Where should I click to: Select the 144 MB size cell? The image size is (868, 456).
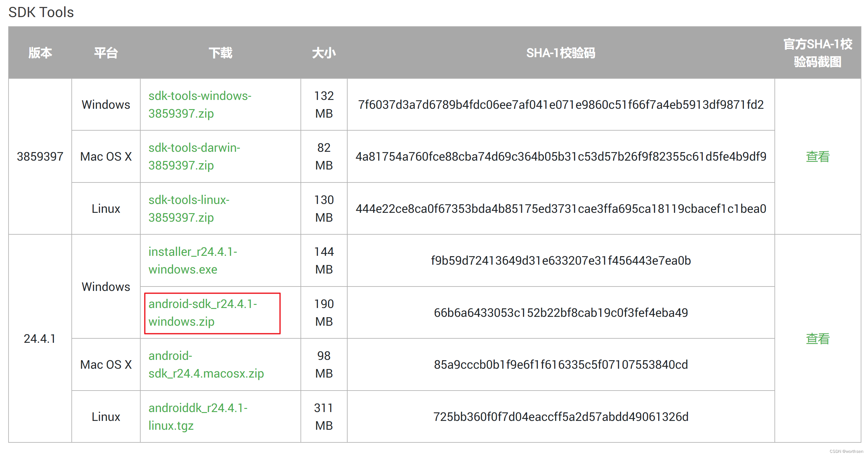(x=324, y=260)
